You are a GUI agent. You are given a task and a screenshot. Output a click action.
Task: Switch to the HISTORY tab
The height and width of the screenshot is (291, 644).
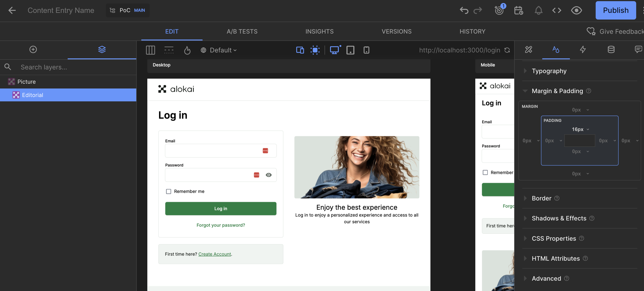(x=472, y=31)
